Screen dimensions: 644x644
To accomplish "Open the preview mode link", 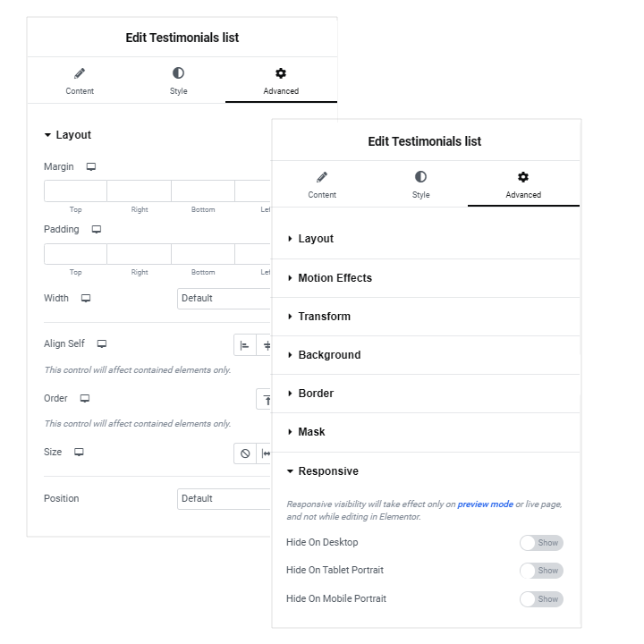I will click(485, 504).
